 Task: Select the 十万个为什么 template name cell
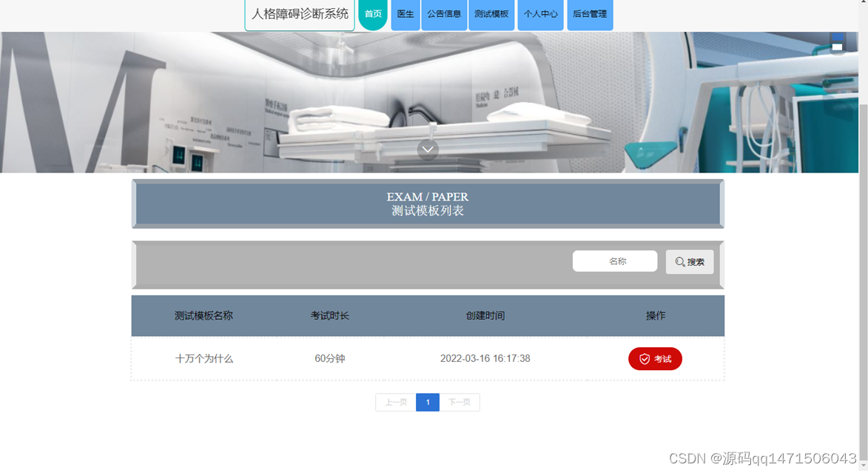(x=203, y=359)
